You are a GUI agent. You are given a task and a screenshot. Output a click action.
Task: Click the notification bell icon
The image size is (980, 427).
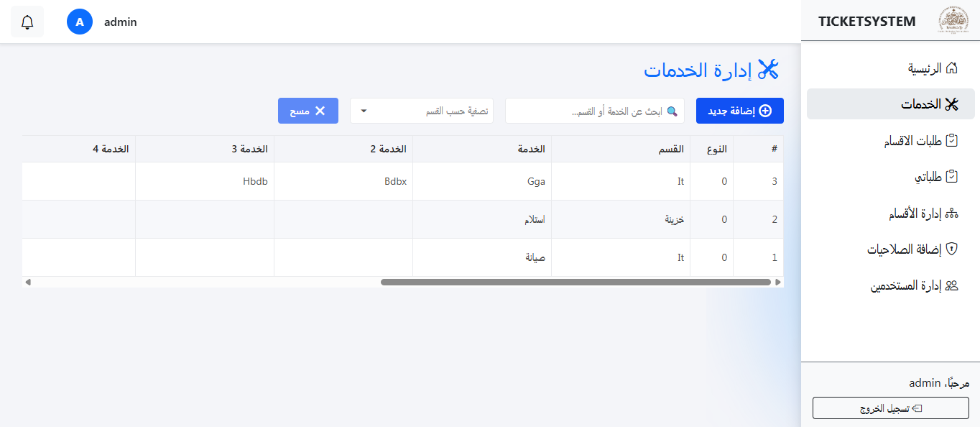tap(27, 22)
